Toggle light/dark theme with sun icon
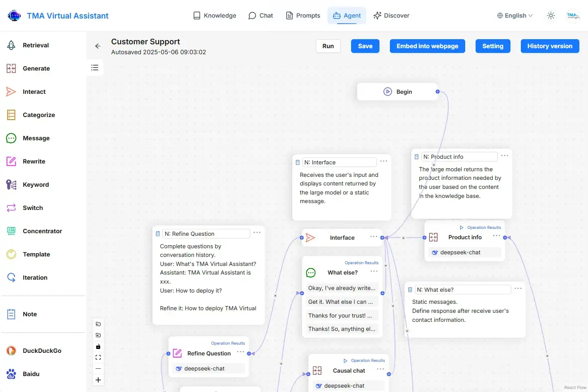The image size is (588, 392). [x=551, y=15]
